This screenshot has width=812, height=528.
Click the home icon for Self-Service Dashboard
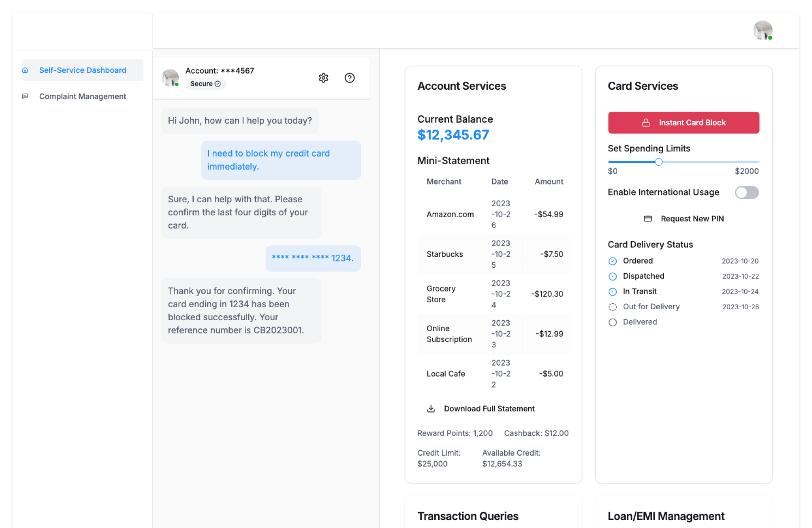(x=25, y=70)
